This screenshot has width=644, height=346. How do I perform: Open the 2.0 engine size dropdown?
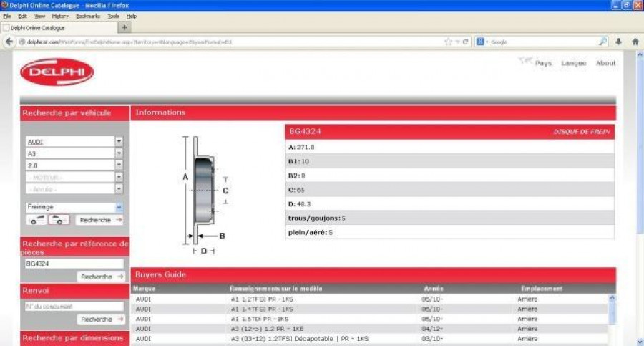118,165
